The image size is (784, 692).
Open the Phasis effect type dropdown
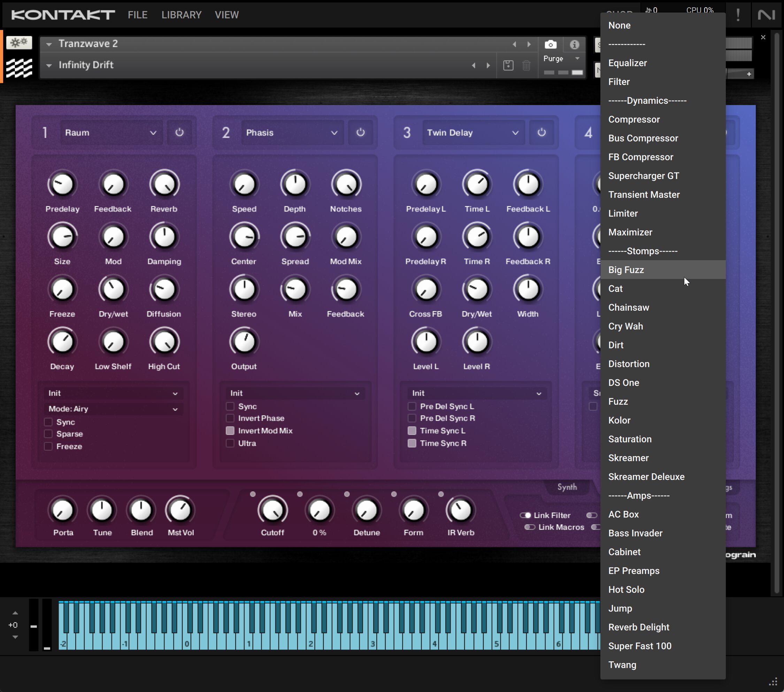click(292, 132)
